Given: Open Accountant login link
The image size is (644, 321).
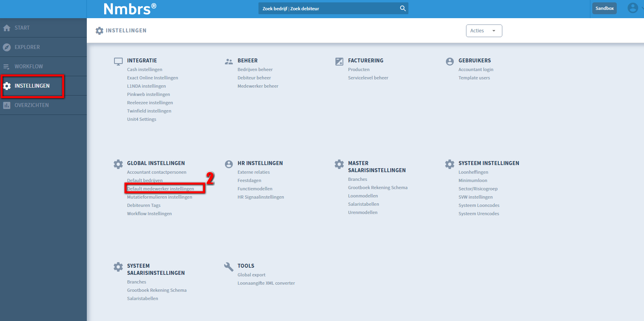Looking at the screenshot, I should 476,69.
